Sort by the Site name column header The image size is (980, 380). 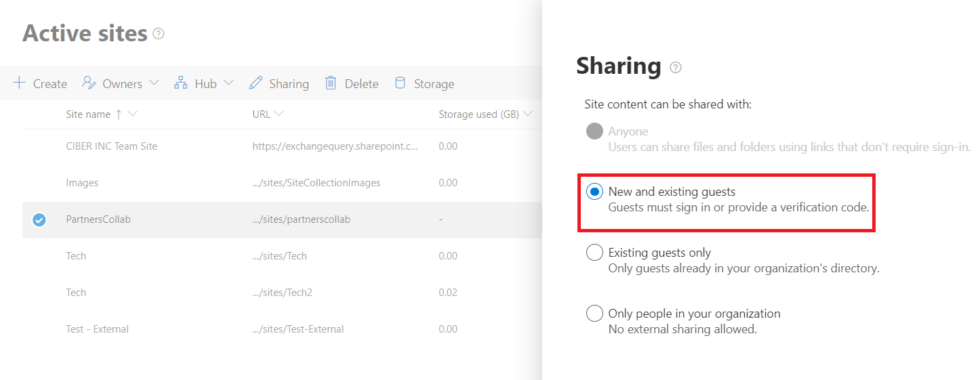tap(88, 114)
